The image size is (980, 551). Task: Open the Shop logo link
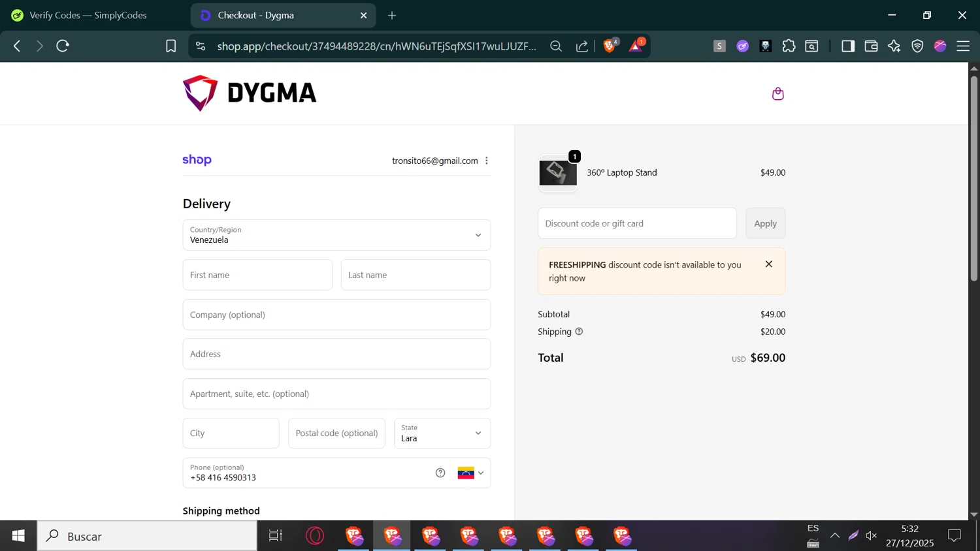tap(197, 160)
